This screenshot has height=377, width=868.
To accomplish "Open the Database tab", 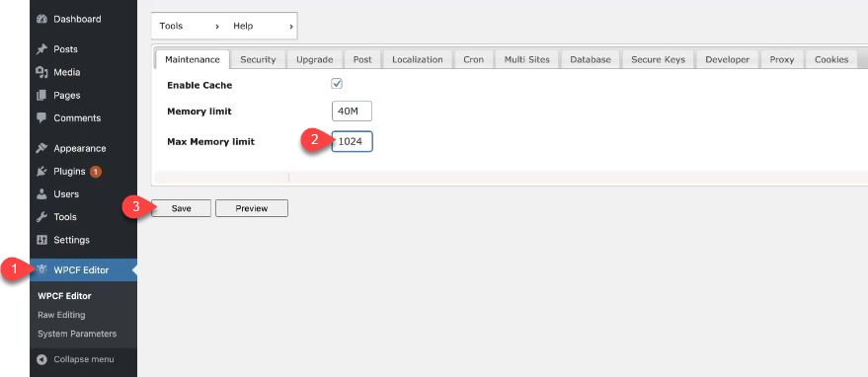I will (x=591, y=59).
